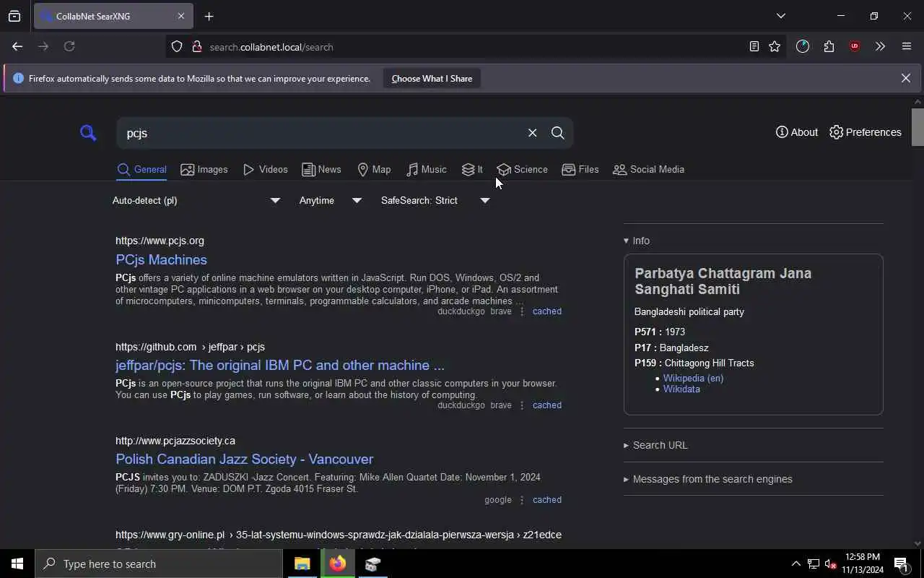Open File Explorer from the taskbar

click(x=302, y=564)
